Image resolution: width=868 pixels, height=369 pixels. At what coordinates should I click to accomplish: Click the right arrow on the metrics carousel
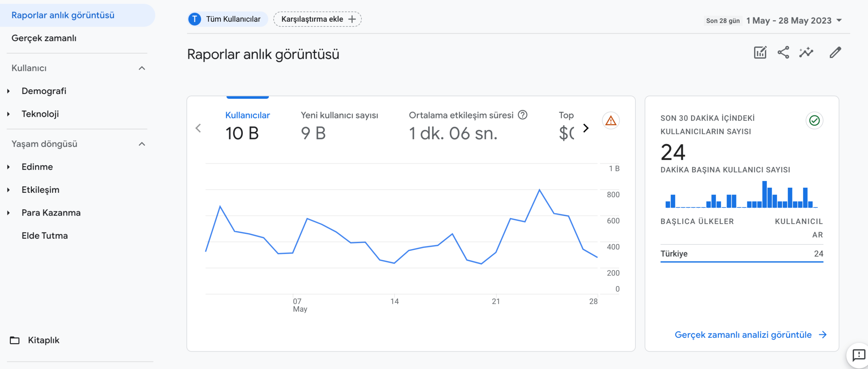pyautogui.click(x=586, y=128)
